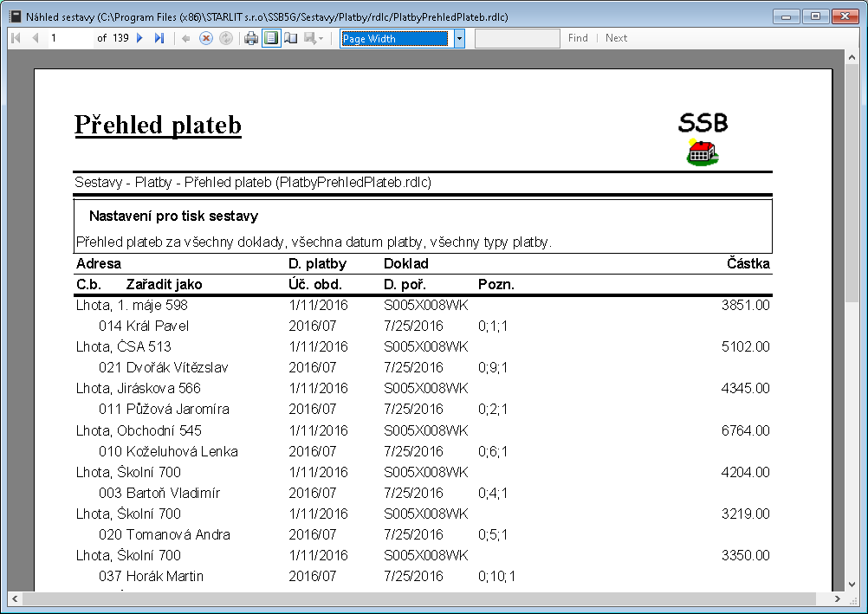This screenshot has width=868, height=614.
Task: Stop report rendering
Action: pos(206,38)
